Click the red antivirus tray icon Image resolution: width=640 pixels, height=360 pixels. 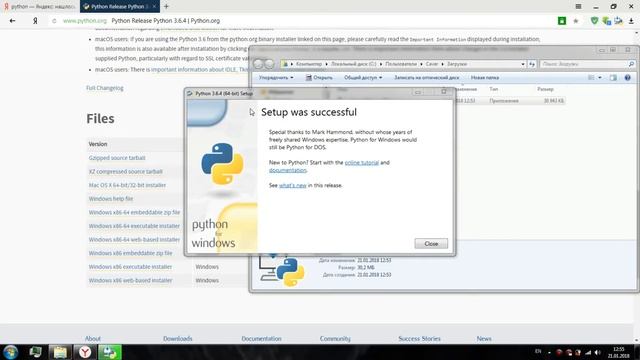[559, 352]
